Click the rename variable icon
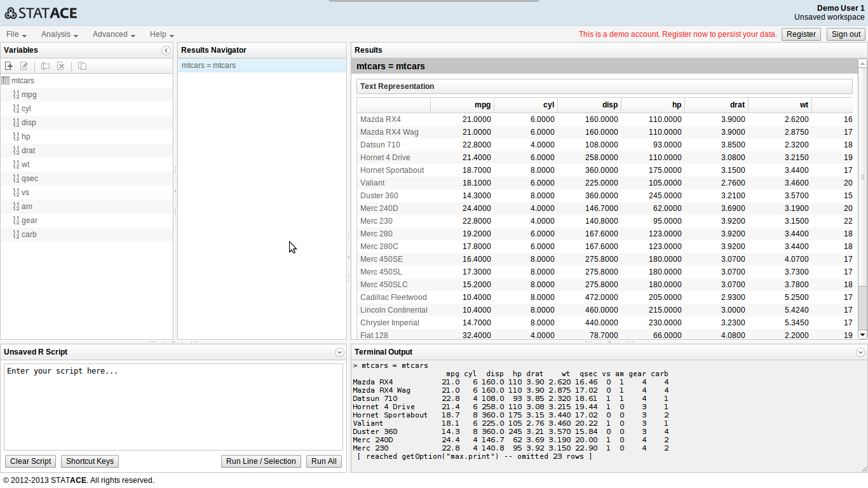This screenshot has width=868, height=488. coord(45,66)
